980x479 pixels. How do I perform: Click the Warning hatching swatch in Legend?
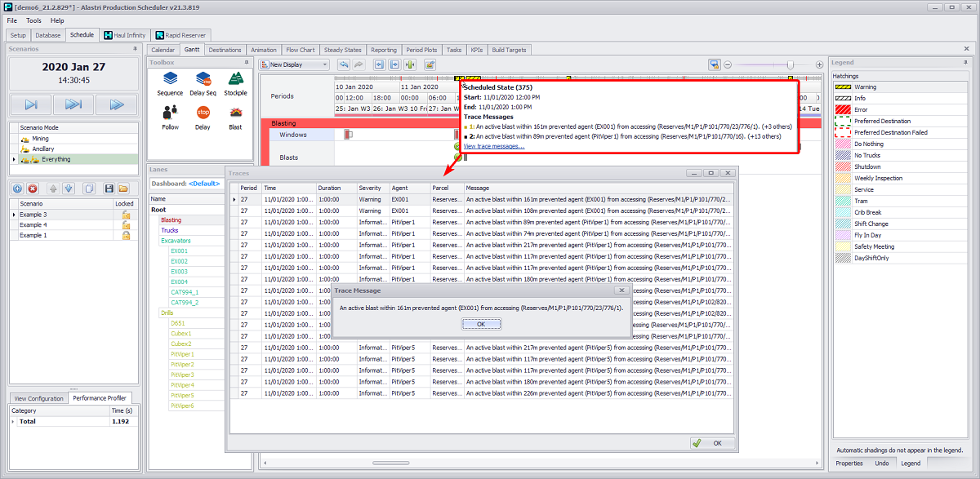tap(842, 86)
